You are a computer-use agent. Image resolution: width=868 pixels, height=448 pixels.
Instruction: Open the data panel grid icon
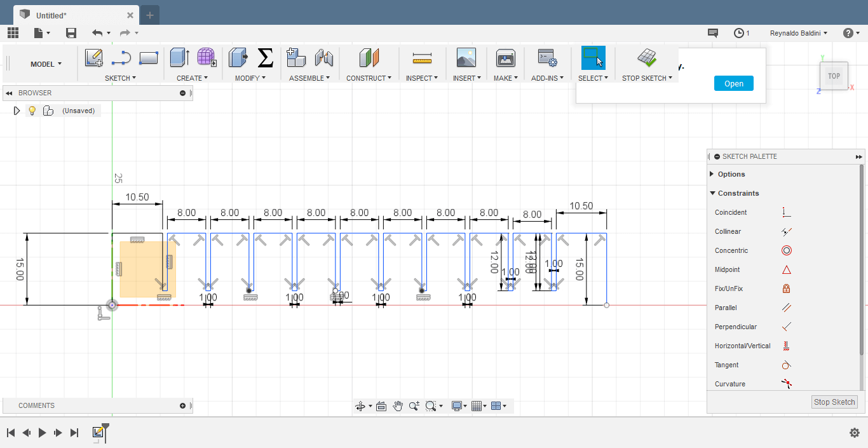(x=13, y=33)
